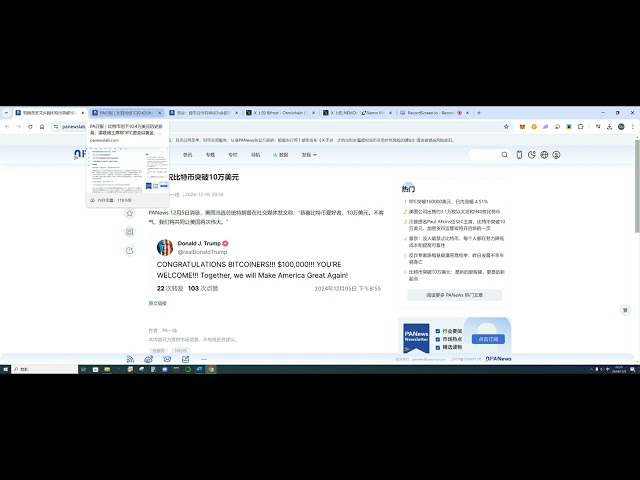Click the browser back arrow
Screen dimensions: 640x480
click(x=7, y=127)
